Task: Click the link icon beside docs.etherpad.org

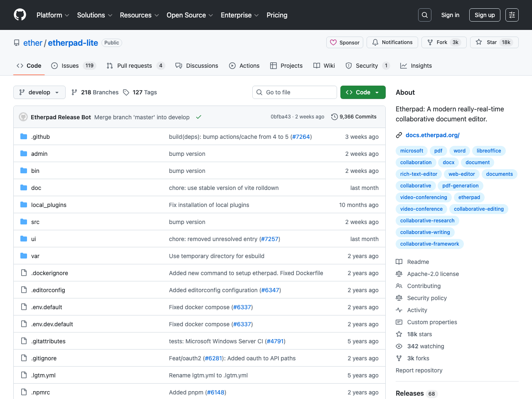Action: pyautogui.click(x=399, y=135)
